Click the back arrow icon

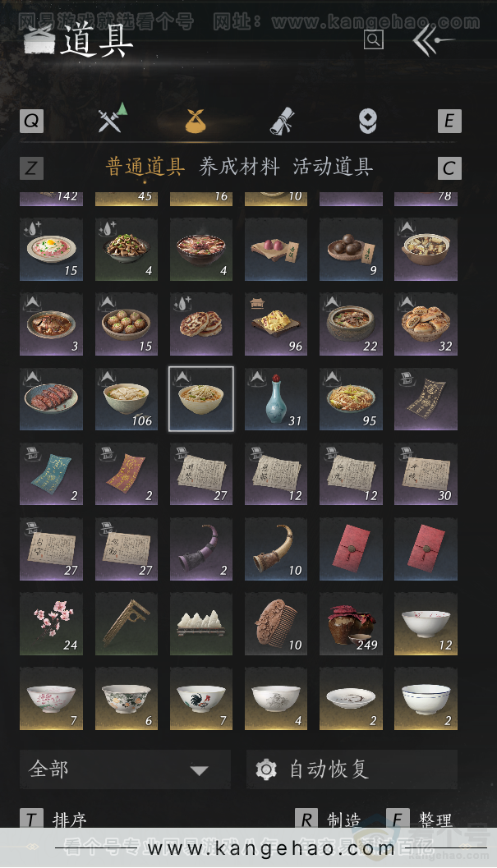coord(432,40)
